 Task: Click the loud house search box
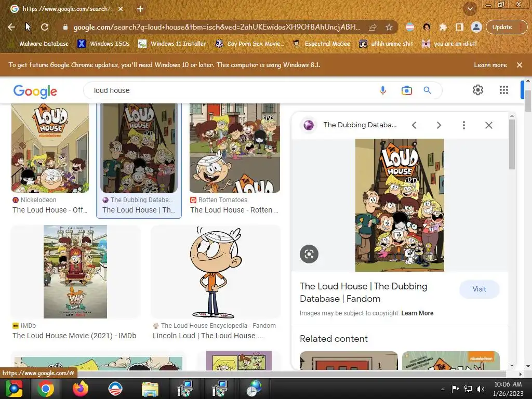point(231,90)
